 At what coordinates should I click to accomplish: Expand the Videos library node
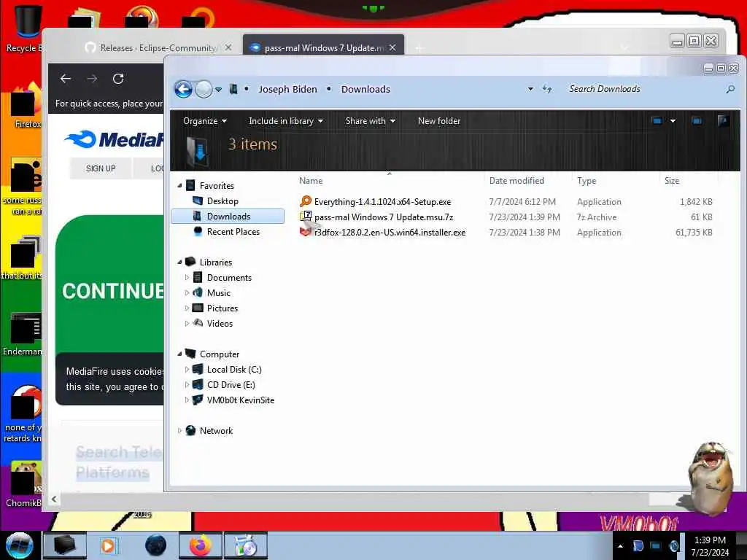coord(187,323)
